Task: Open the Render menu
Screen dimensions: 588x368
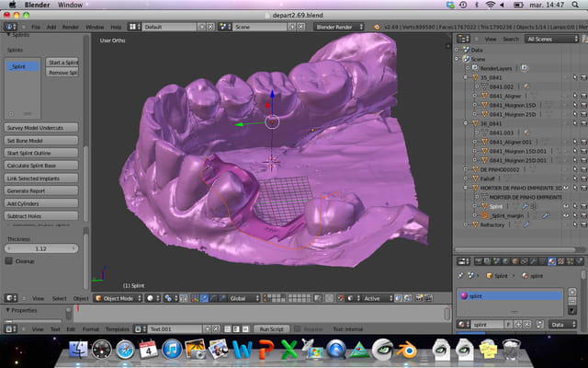Action: (71, 27)
